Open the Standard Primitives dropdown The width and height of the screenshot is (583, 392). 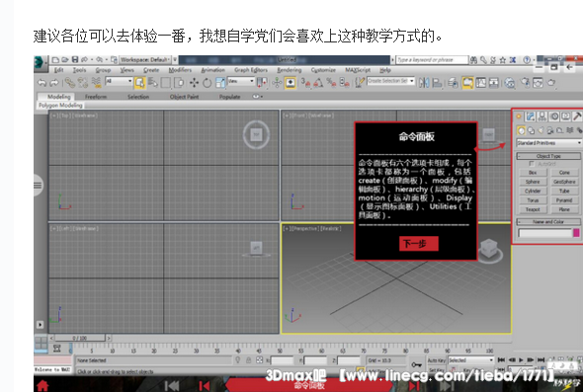(548, 143)
